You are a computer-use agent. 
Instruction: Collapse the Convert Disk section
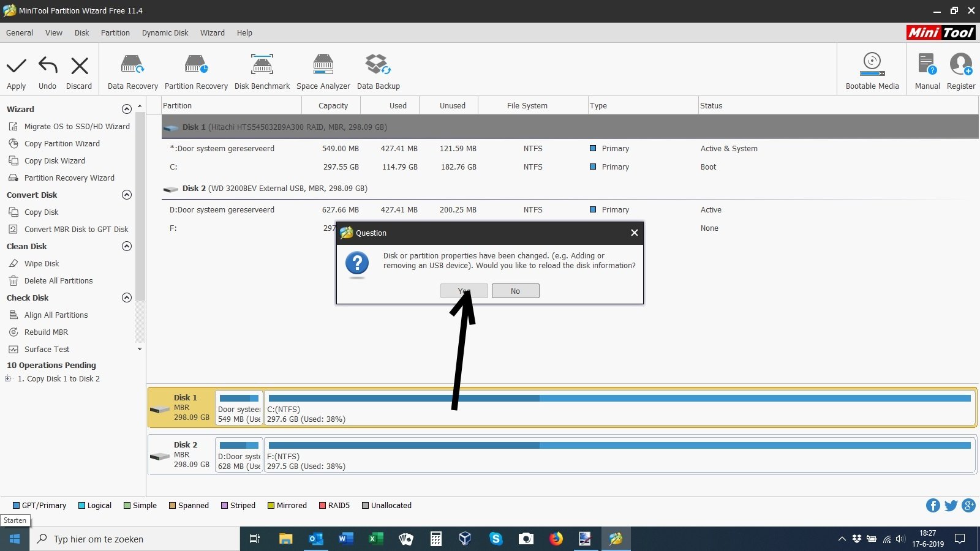127,195
